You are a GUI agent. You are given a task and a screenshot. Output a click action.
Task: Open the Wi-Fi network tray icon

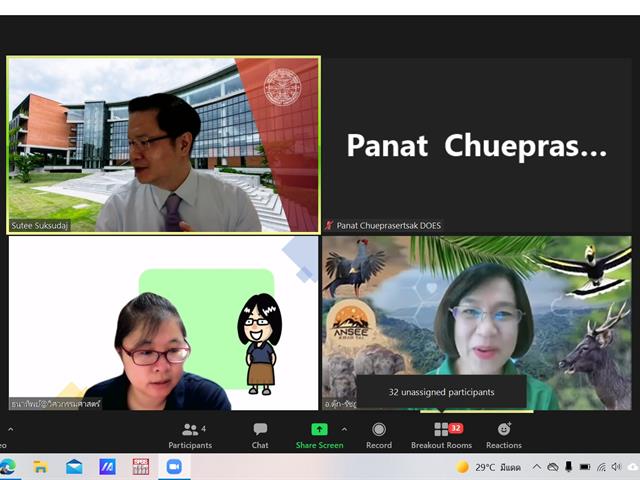click(601, 467)
